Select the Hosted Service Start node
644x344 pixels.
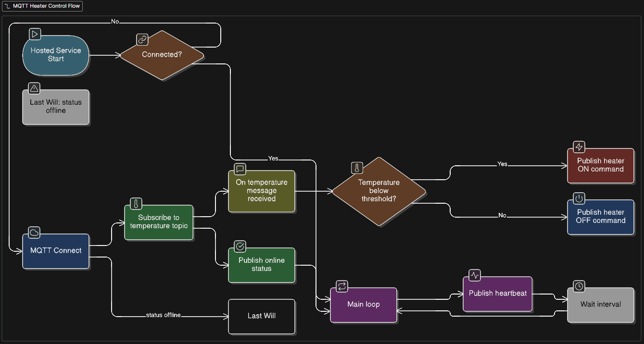56,55
